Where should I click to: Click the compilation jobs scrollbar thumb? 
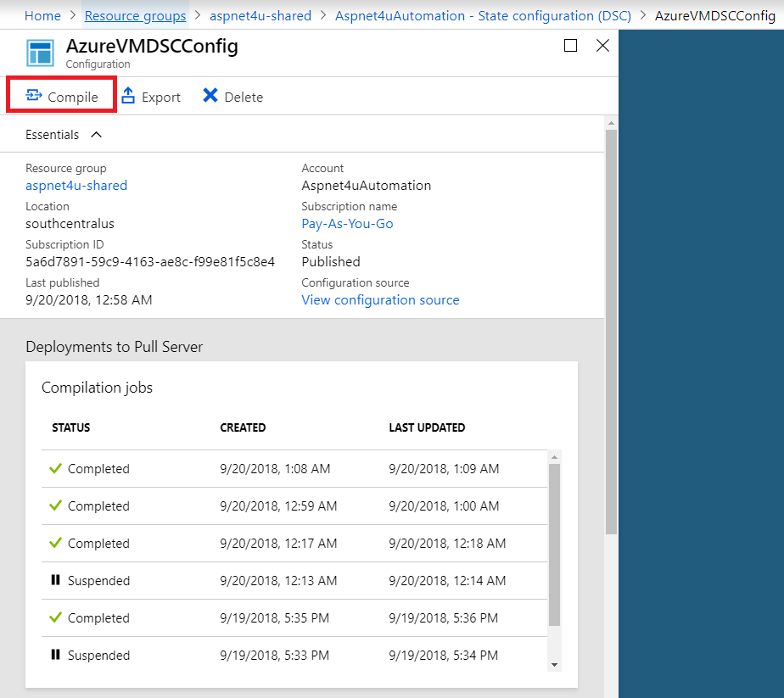click(x=554, y=544)
